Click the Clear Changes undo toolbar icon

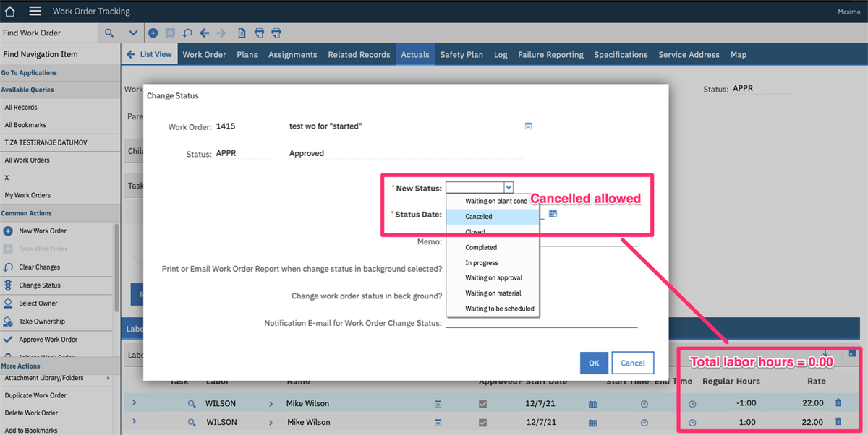click(187, 33)
